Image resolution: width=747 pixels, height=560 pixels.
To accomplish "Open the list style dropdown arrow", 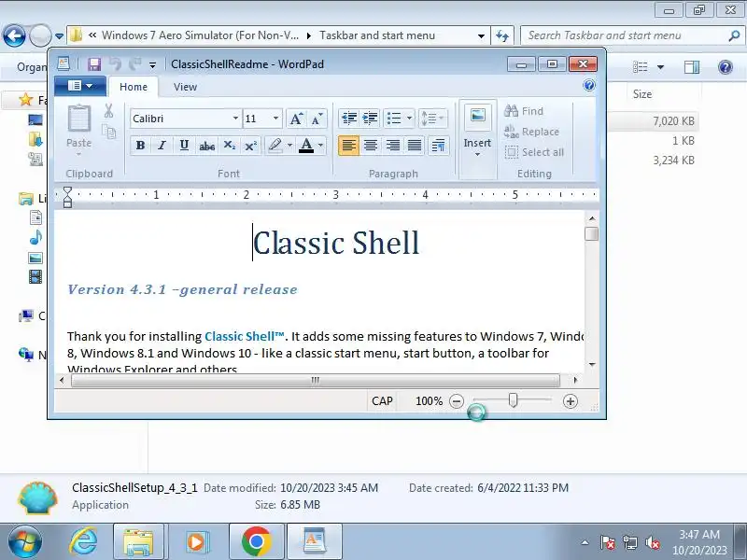I will click(x=409, y=119).
